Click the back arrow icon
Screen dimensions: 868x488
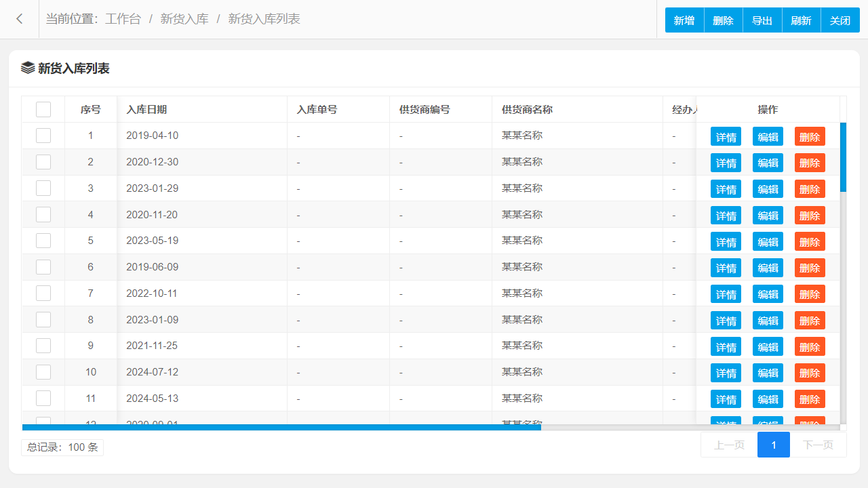20,19
